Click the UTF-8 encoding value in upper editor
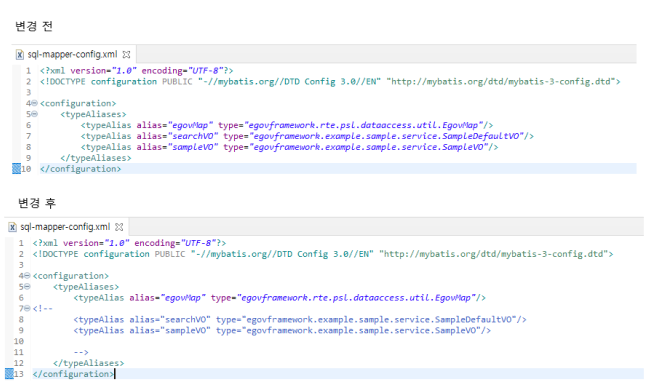The width and height of the screenshot is (653, 389). coord(206,70)
